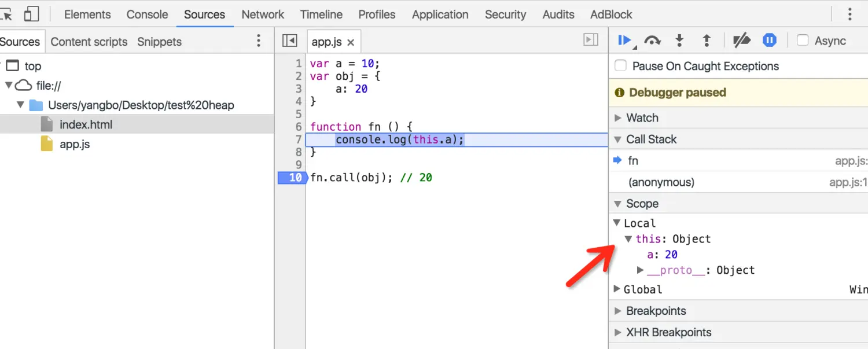Expand the Global scope

click(617, 289)
